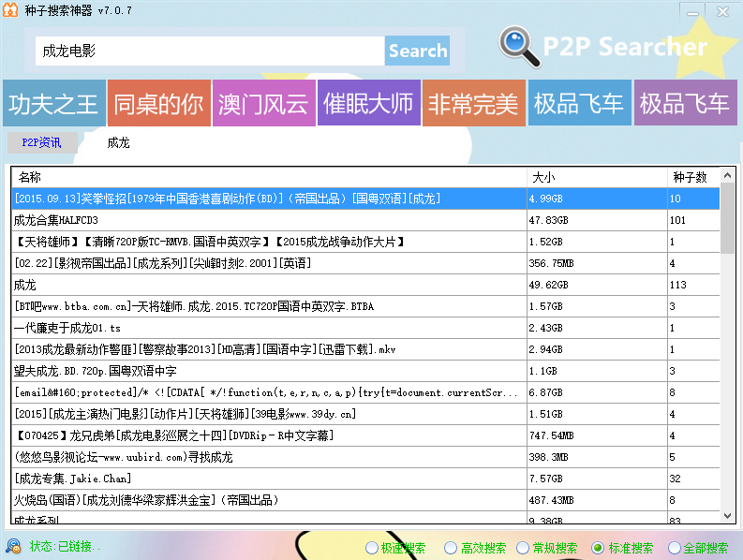
Task: Minimize the seed searcher window
Action: coord(692,11)
